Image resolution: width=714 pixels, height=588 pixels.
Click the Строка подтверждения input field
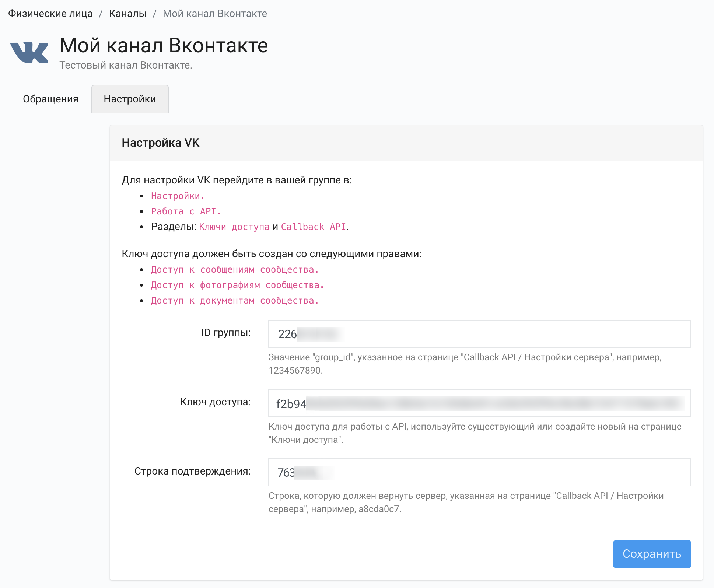(479, 472)
